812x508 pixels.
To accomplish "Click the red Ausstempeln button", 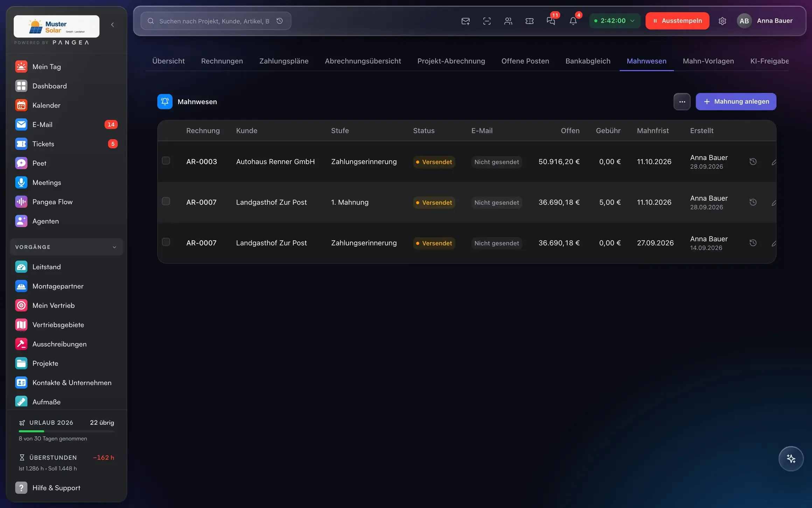I will (x=677, y=21).
